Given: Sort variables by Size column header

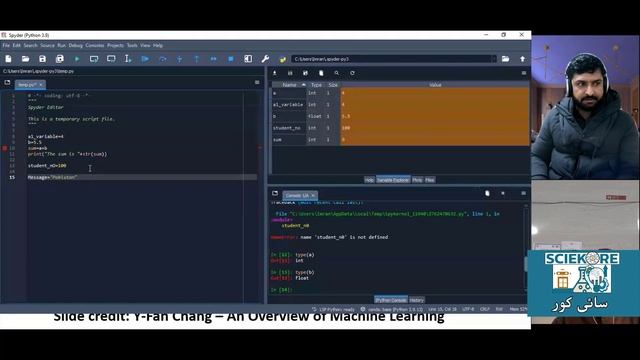Looking at the screenshot, I should coord(333,85).
